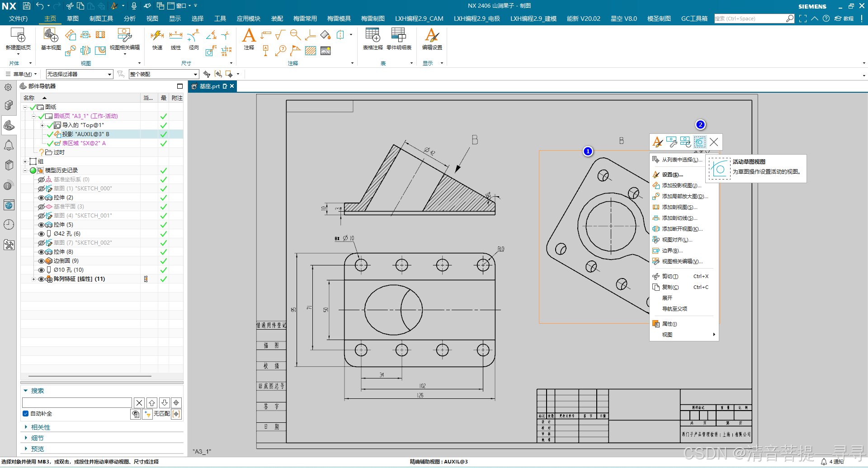868x468 pixels.
Task: Click the 零件明细表 (Parts List) icon
Action: click(x=399, y=39)
